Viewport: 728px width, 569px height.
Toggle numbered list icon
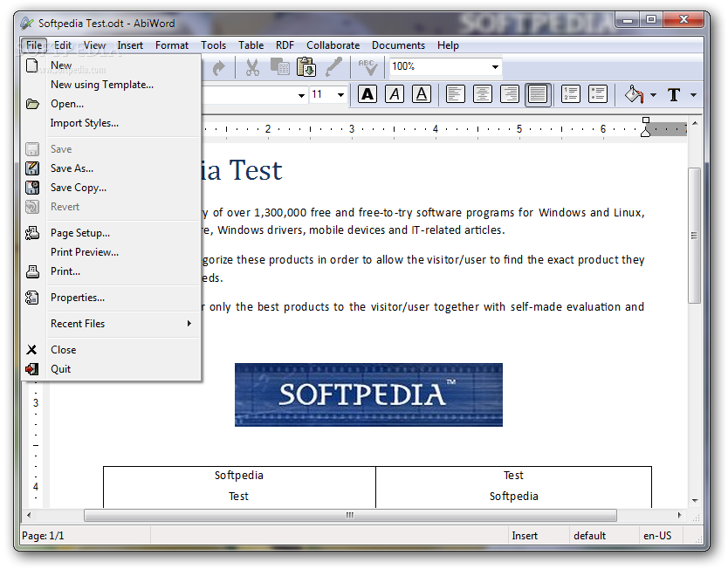click(571, 94)
